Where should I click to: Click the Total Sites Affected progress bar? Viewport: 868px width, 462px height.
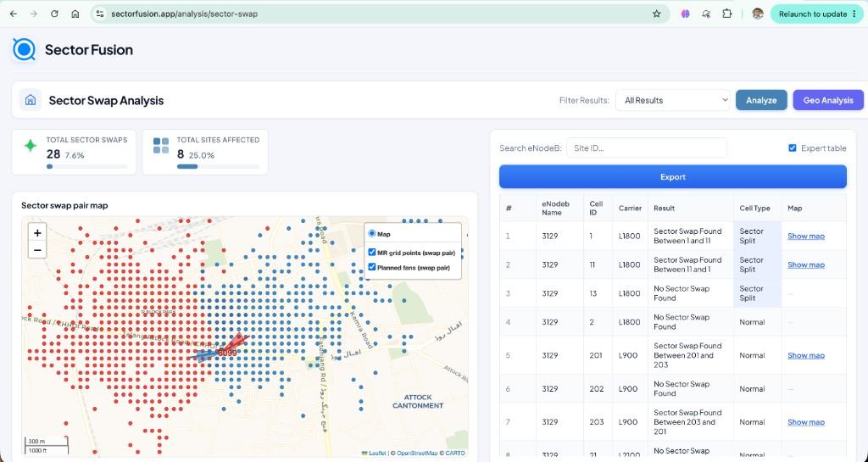coord(218,166)
